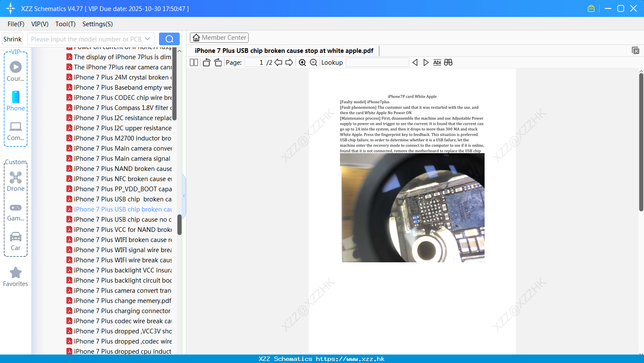Click the Shrink button
This screenshot has height=363, width=644.
(x=12, y=39)
